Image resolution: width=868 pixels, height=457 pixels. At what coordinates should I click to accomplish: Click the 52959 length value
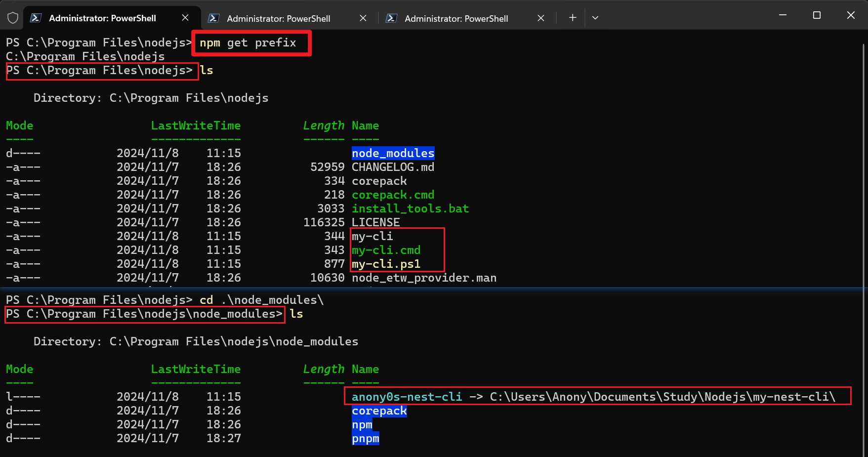coord(328,167)
